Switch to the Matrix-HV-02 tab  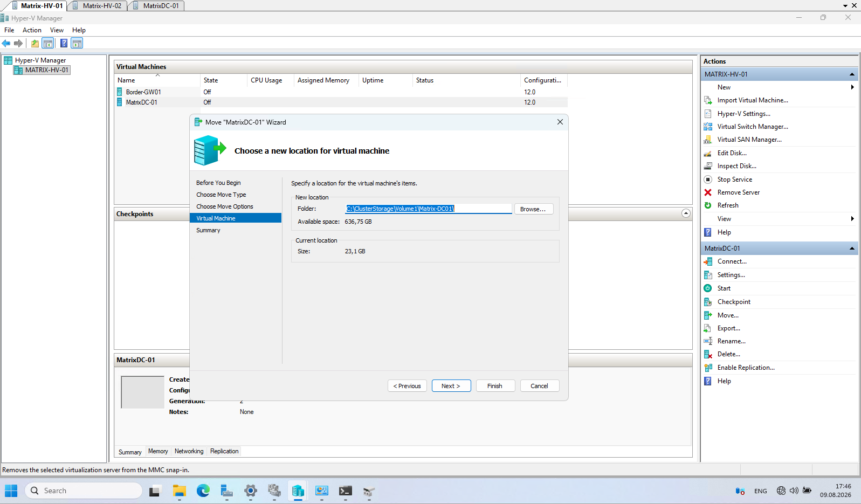pyautogui.click(x=97, y=6)
